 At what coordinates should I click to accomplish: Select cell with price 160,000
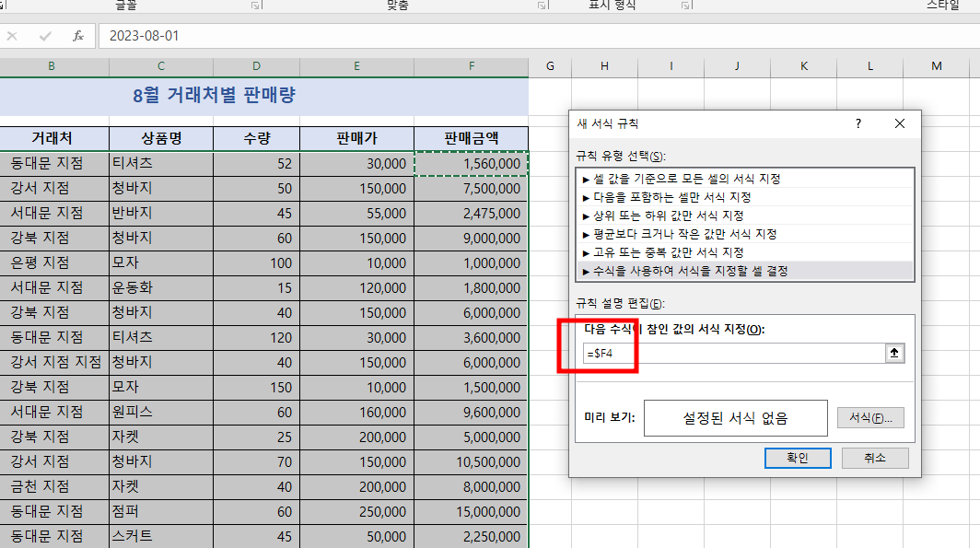coord(356,413)
